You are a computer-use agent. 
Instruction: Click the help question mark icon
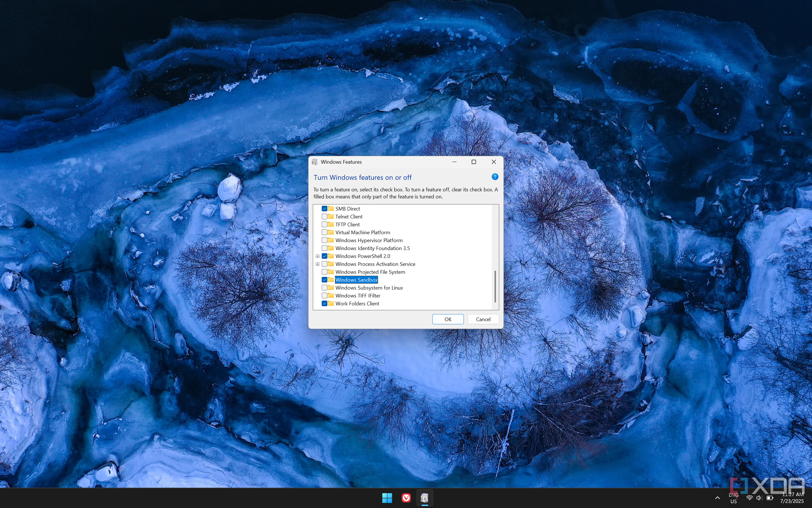pyautogui.click(x=495, y=177)
